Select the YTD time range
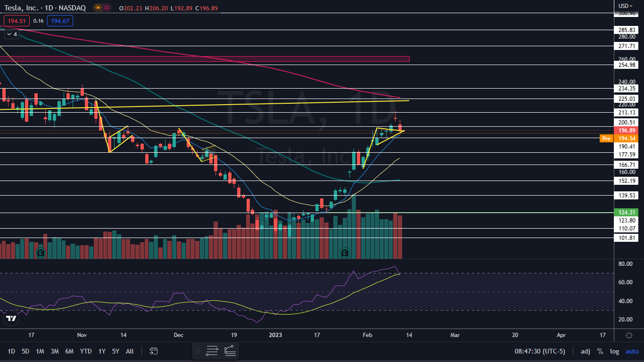Image resolution: width=644 pixels, height=362 pixels. coord(86,351)
